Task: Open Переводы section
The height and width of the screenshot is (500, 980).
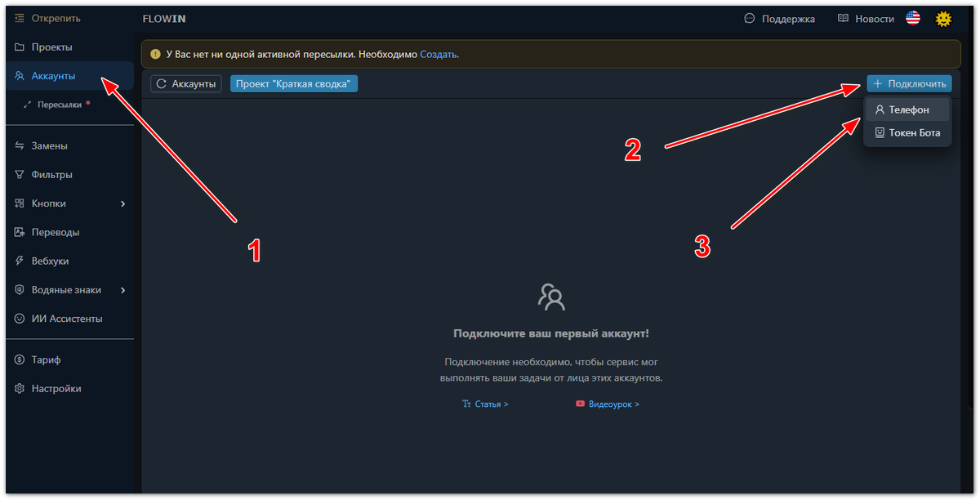Action: pos(69,232)
